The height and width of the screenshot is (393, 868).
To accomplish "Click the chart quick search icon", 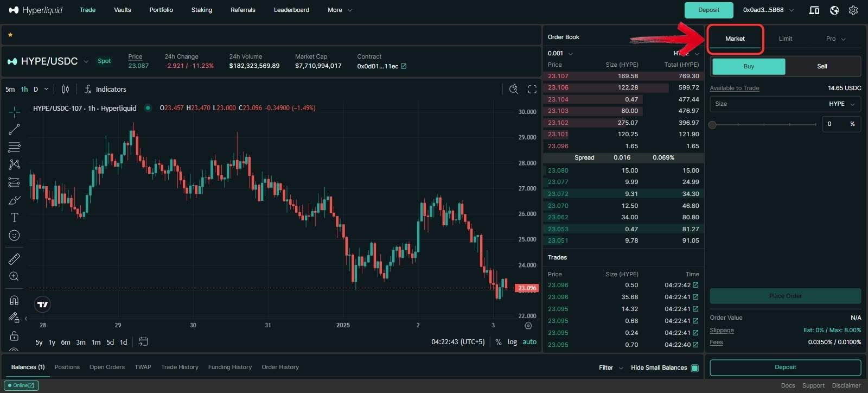I will pos(514,89).
